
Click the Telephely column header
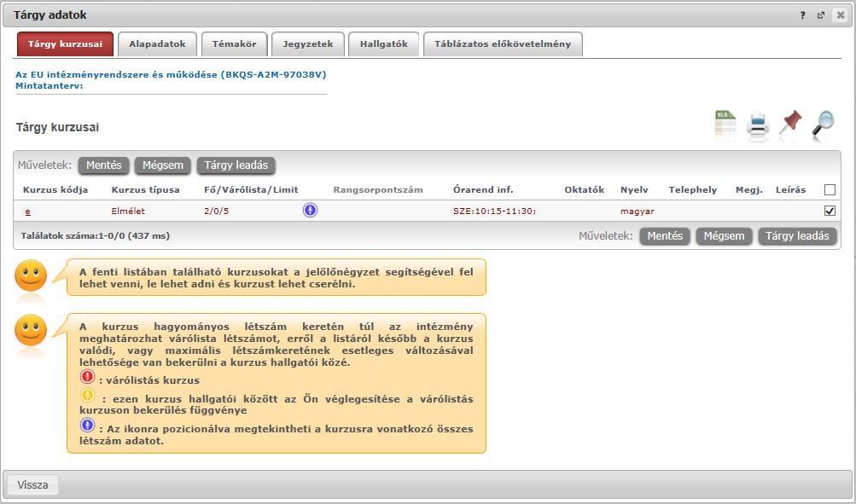click(x=693, y=190)
